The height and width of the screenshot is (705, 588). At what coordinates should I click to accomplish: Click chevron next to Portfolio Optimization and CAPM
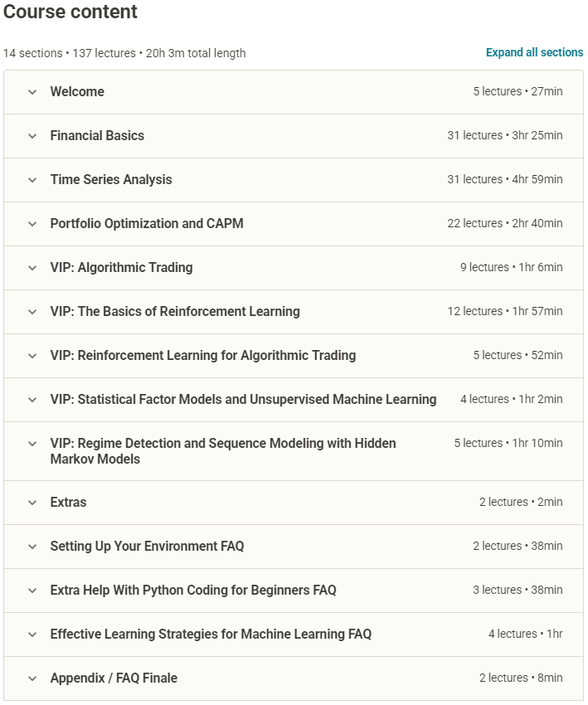click(x=32, y=224)
